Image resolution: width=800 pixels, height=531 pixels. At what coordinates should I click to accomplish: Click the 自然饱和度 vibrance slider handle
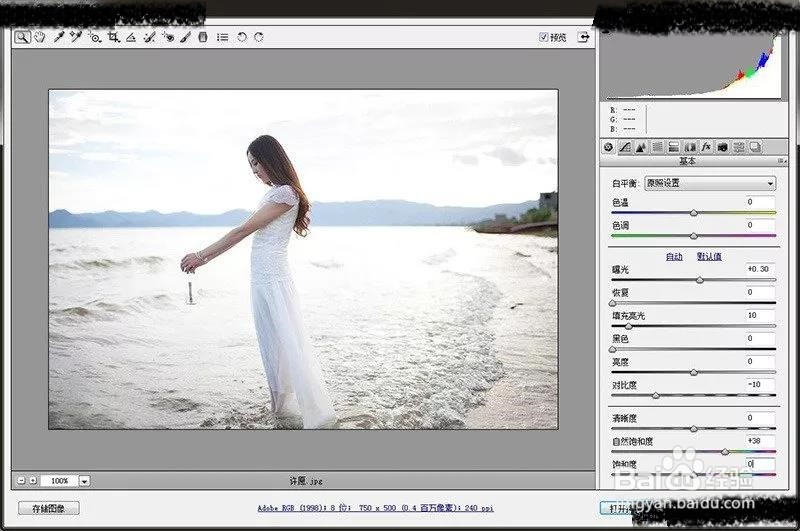pos(725,452)
